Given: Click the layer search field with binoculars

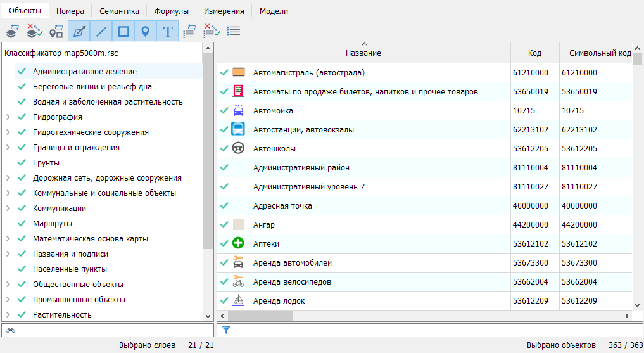Looking at the screenshot, I should pos(108,330).
